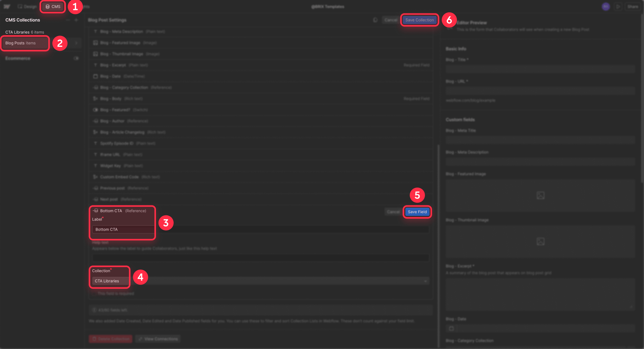Viewport: 644px width, 349px height.
Task: Check the This field is required checkbox
Action: [x=94, y=293]
